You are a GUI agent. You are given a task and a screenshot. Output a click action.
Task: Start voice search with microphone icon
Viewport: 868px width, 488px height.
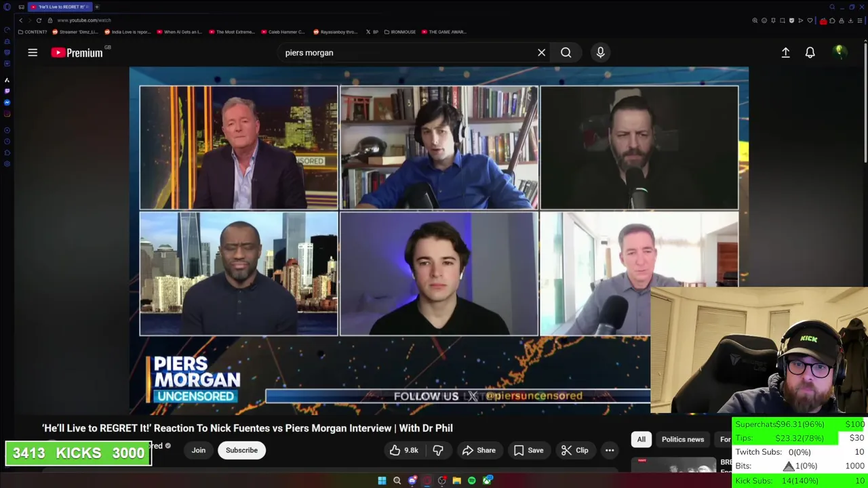(600, 52)
